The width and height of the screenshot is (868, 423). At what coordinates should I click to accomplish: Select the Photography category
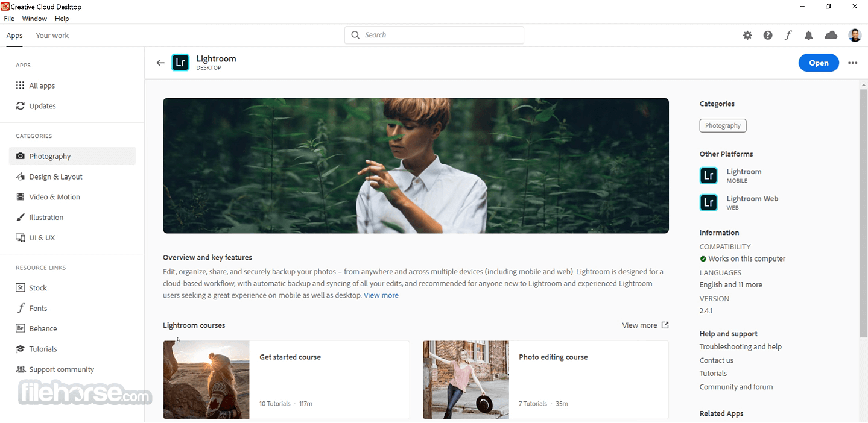click(72, 156)
